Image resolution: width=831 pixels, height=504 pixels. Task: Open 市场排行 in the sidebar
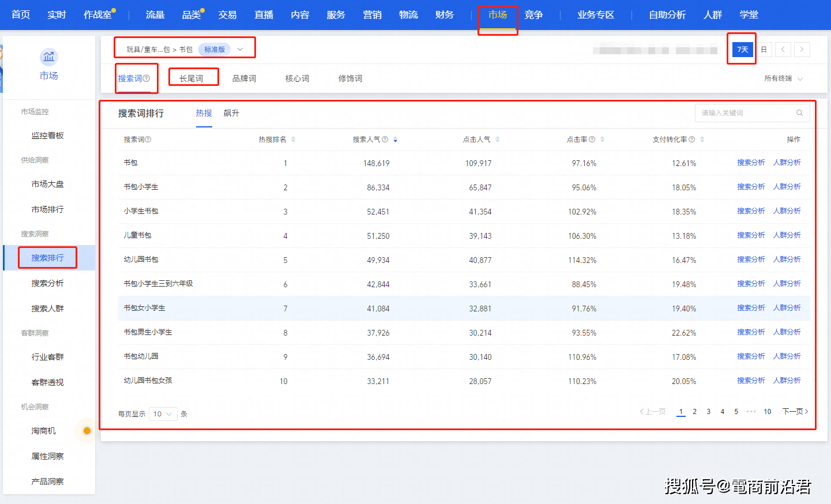[x=48, y=209]
